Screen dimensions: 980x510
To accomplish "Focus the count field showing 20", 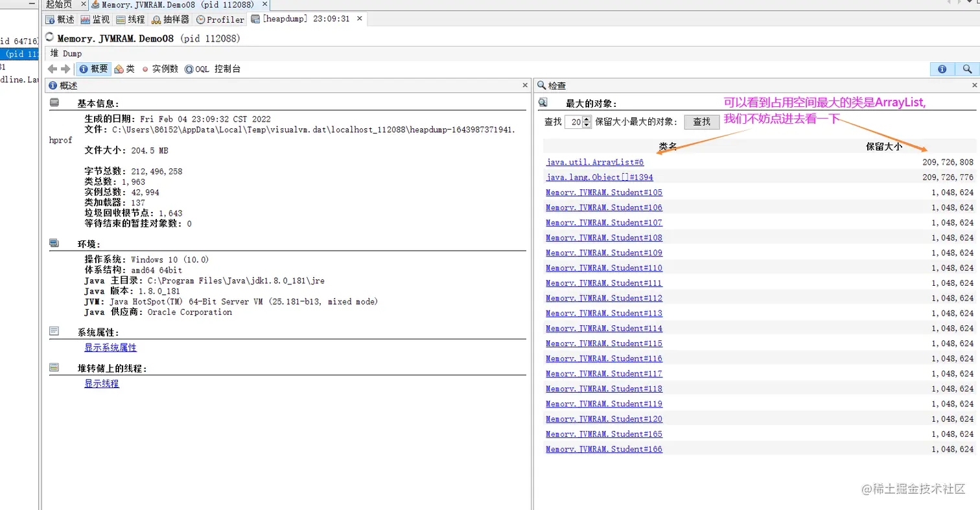I will coord(574,121).
